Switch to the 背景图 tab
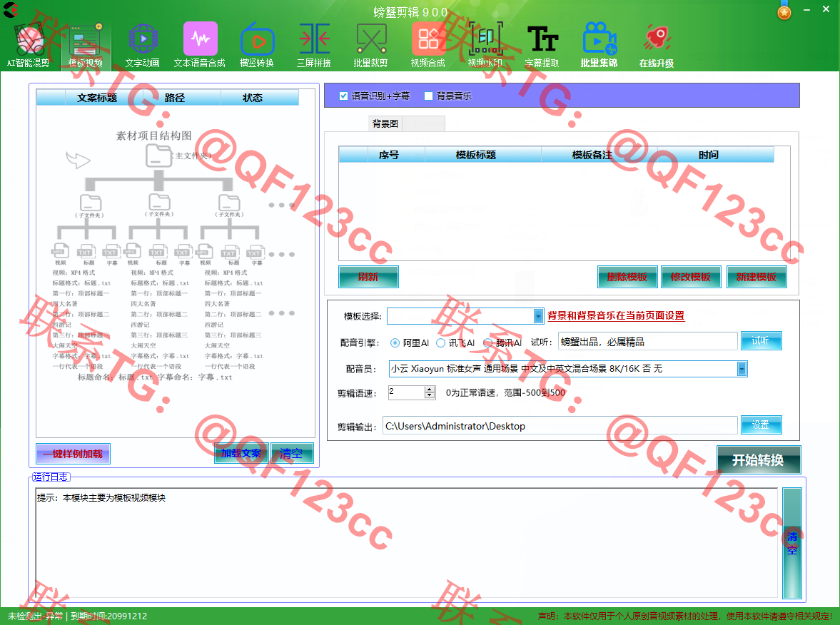840x625 pixels. (385, 123)
